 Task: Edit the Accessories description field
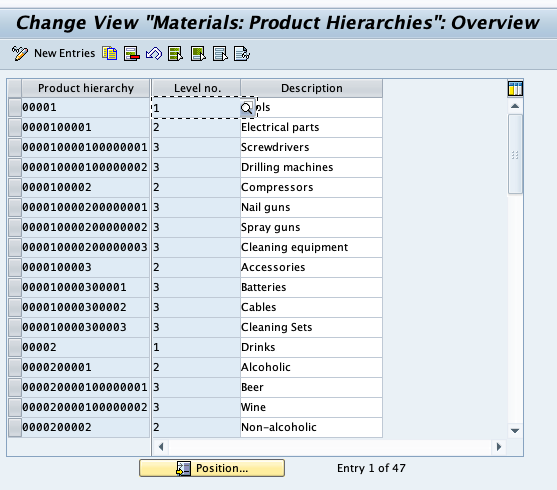312,268
